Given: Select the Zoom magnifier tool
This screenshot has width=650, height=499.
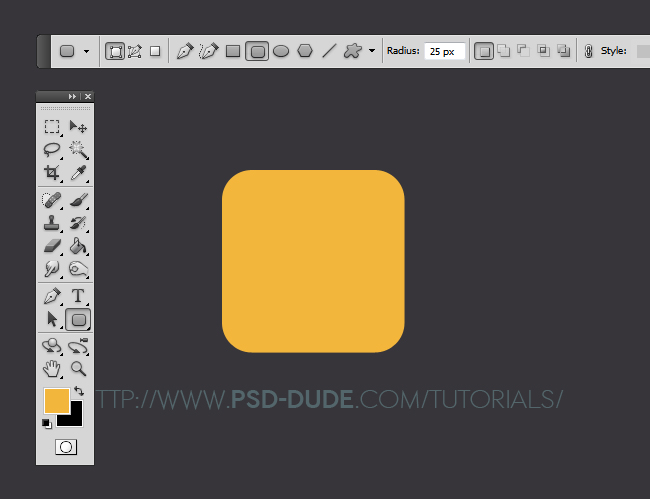Looking at the screenshot, I should 79,369.
